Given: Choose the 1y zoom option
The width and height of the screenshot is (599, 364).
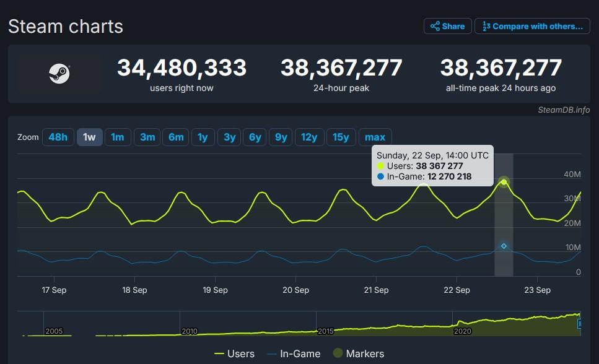Looking at the screenshot, I should pos(203,137).
